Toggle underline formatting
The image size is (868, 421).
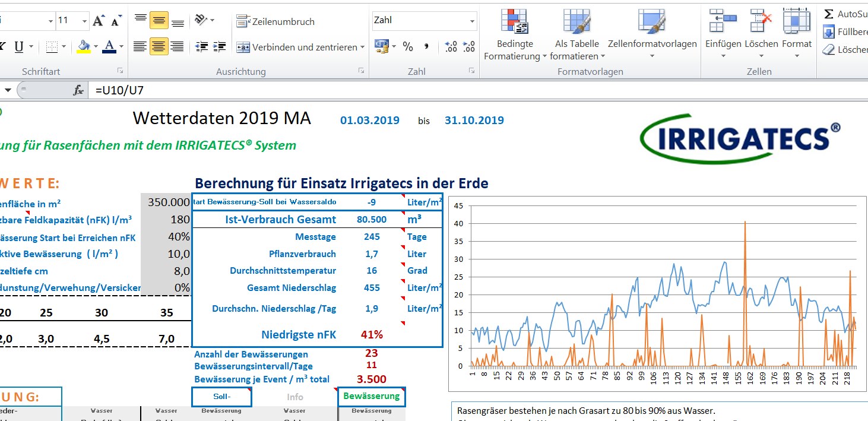point(18,47)
